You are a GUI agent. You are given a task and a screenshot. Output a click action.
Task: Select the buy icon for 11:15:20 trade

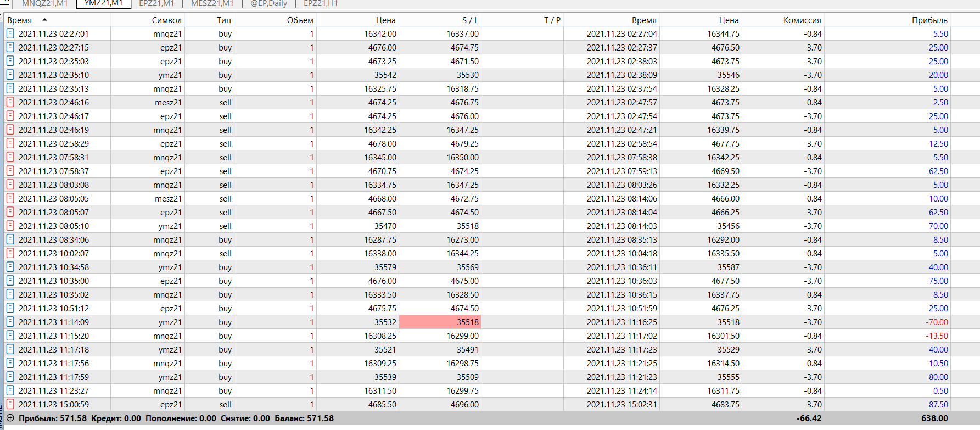10,336
